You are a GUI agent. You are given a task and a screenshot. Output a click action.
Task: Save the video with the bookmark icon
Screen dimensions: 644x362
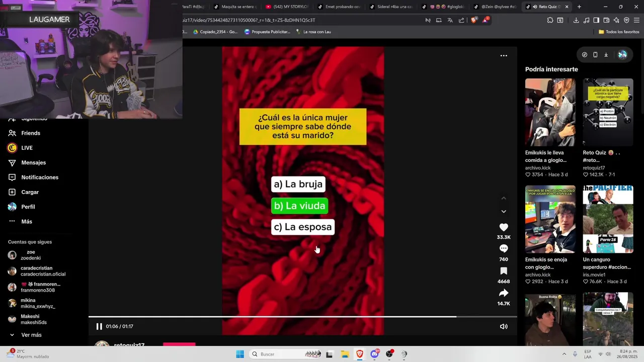[504, 271]
